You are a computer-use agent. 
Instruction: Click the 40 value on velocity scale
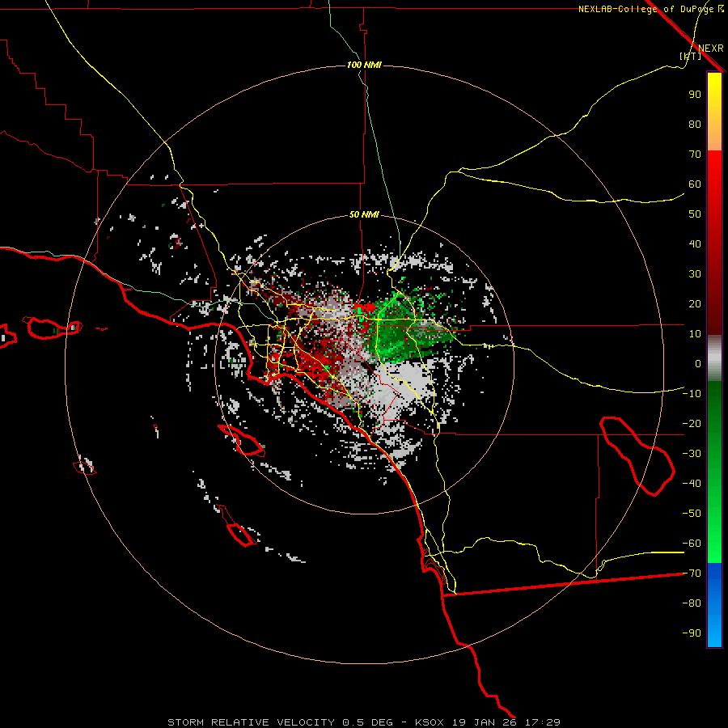(695, 243)
